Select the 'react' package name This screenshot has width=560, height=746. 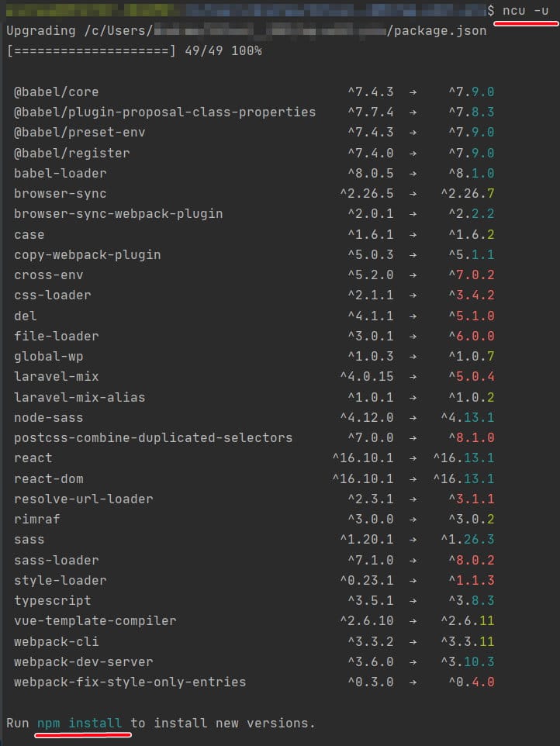[x=33, y=458]
